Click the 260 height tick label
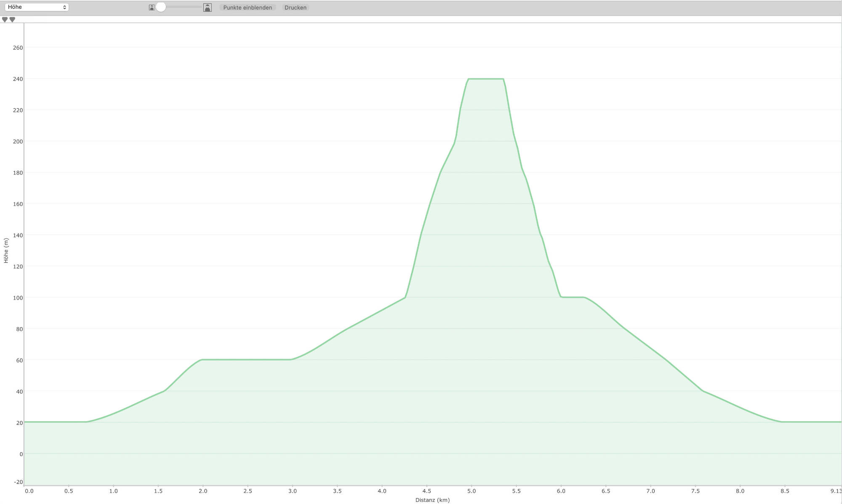The height and width of the screenshot is (504, 842). point(18,48)
